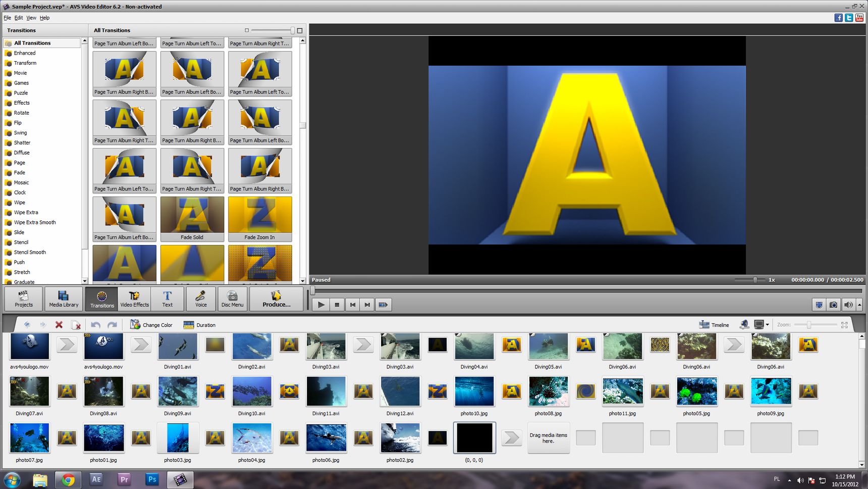The height and width of the screenshot is (489, 868).
Task: Open the Projects panel
Action: [x=24, y=299]
